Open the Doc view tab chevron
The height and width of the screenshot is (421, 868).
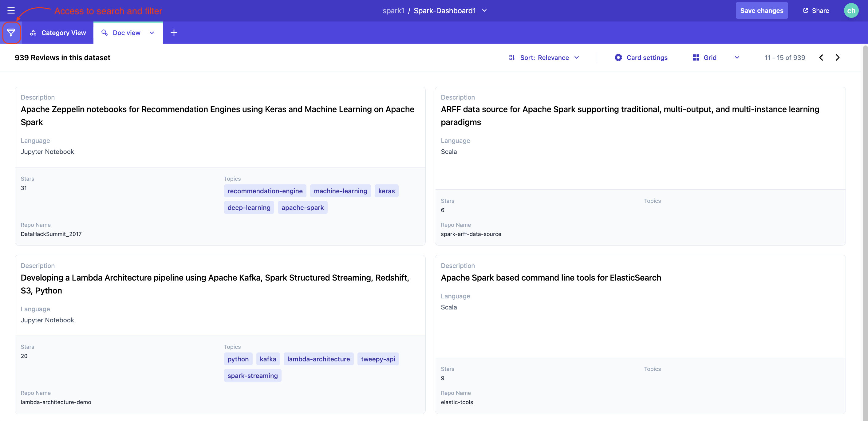(x=152, y=33)
